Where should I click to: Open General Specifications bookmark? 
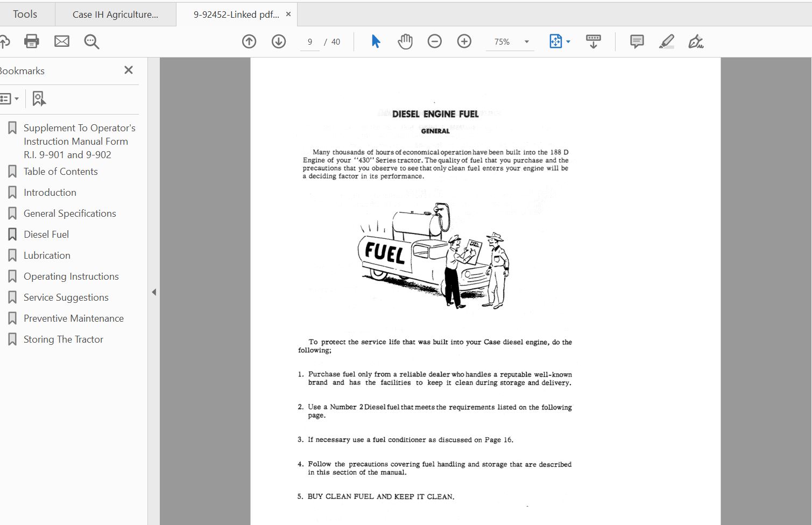(70, 214)
